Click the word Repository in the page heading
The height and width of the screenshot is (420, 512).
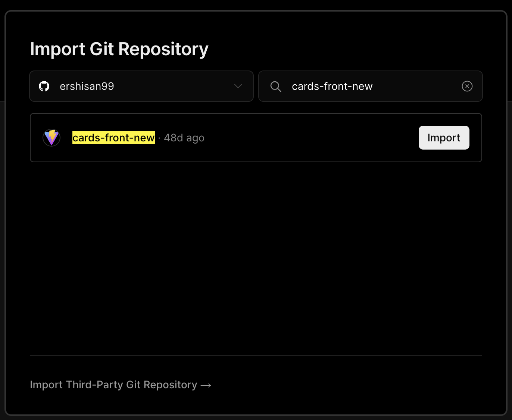pyautogui.click(x=163, y=49)
